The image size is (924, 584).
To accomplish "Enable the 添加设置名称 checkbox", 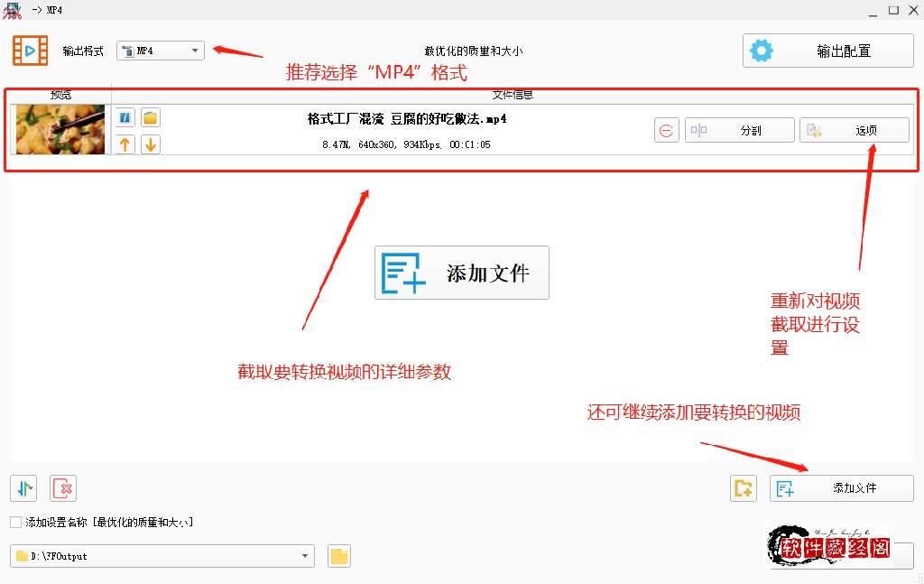I will 14,522.
